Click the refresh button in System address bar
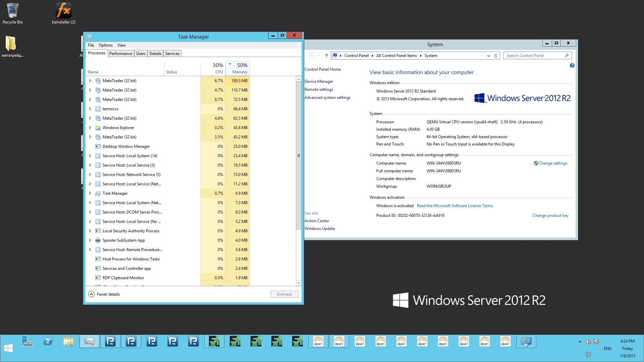The height and width of the screenshot is (362, 644). 496,56
